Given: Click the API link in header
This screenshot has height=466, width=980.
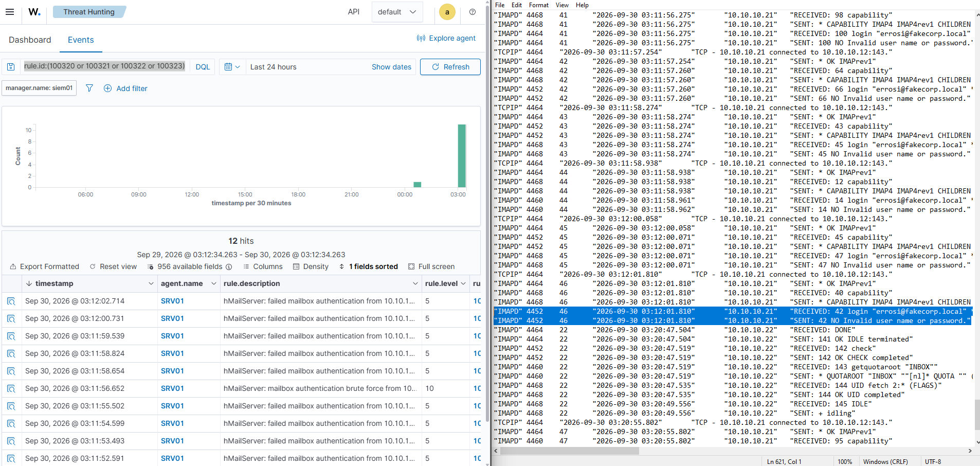Looking at the screenshot, I should (354, 12).
